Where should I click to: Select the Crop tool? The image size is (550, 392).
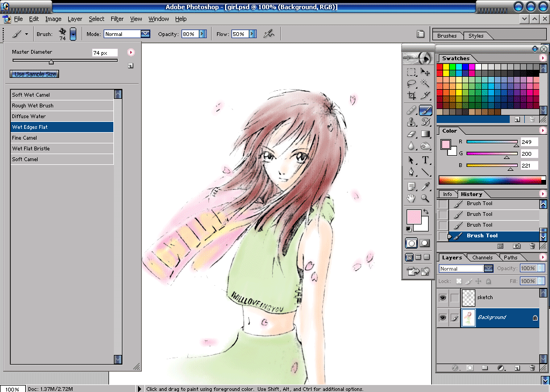coord(411,95)
